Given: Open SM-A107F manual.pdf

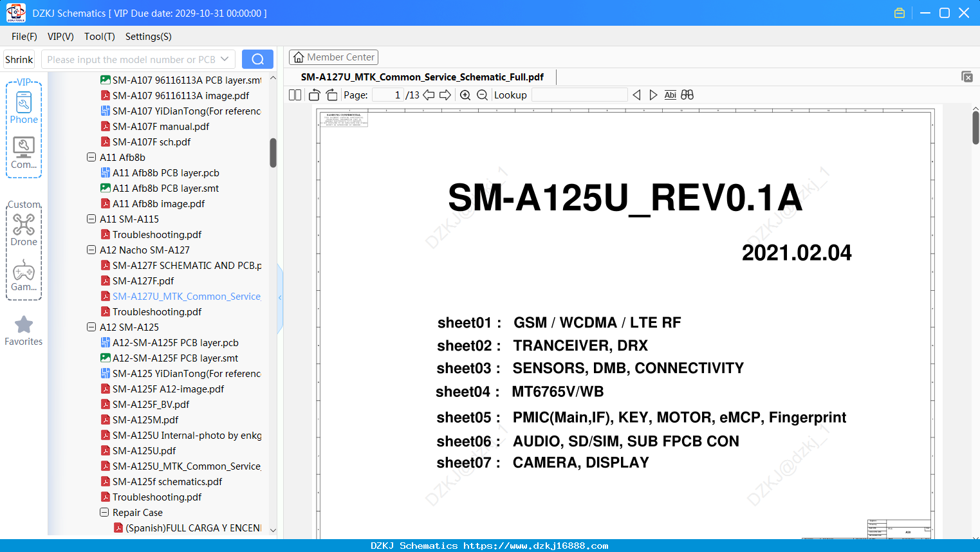Looking at the screenshot, I should (155, 126).
